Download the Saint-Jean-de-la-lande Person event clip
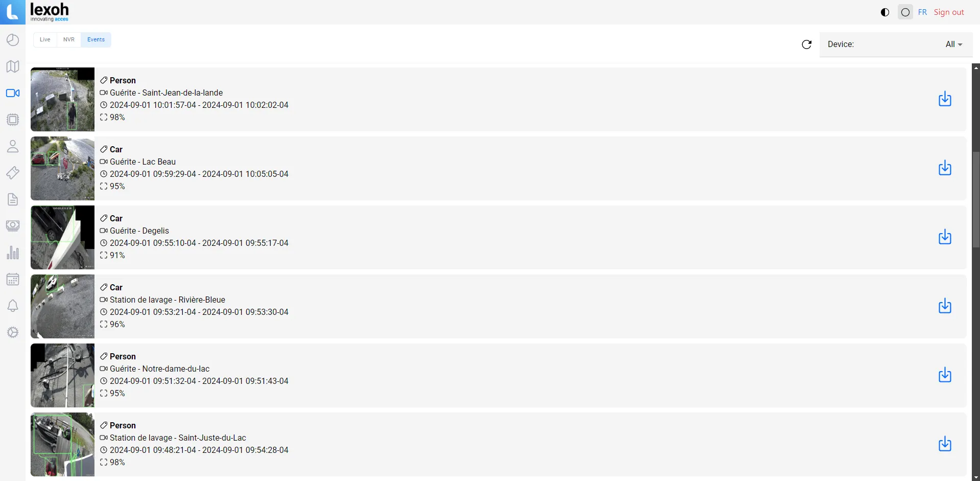 tap(945, 99)
